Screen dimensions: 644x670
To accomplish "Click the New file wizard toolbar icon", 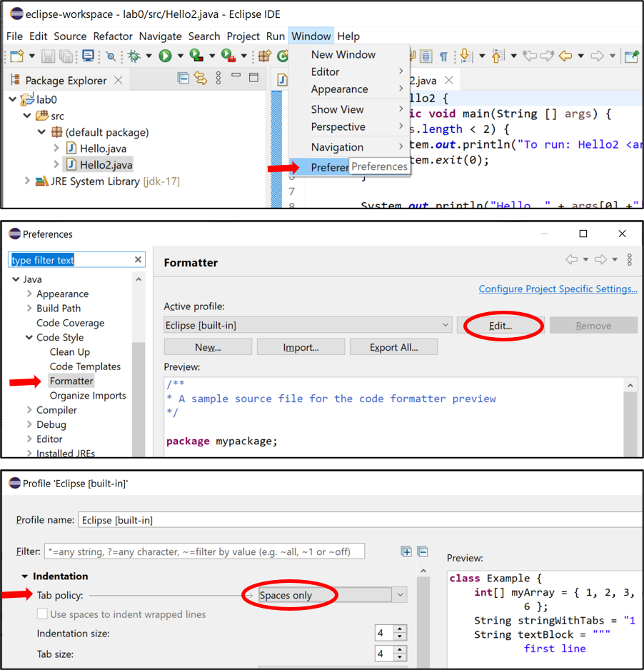I will pos(17,56).
